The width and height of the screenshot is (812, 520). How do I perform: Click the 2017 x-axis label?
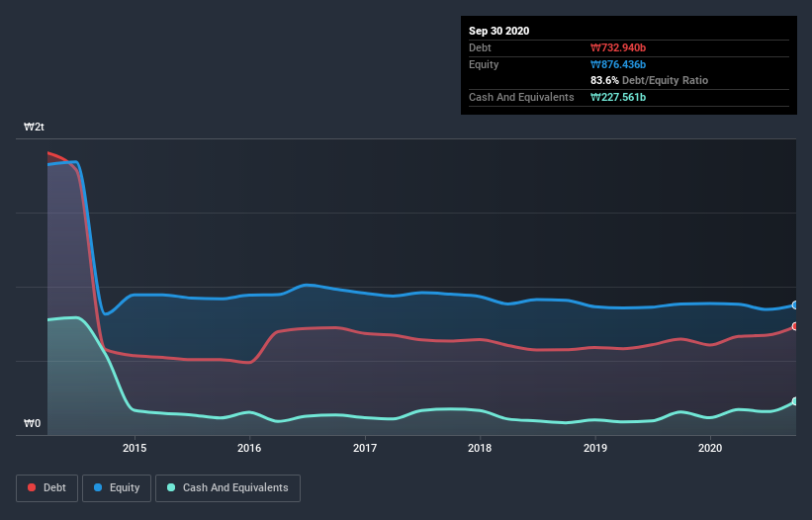[365, 448]
